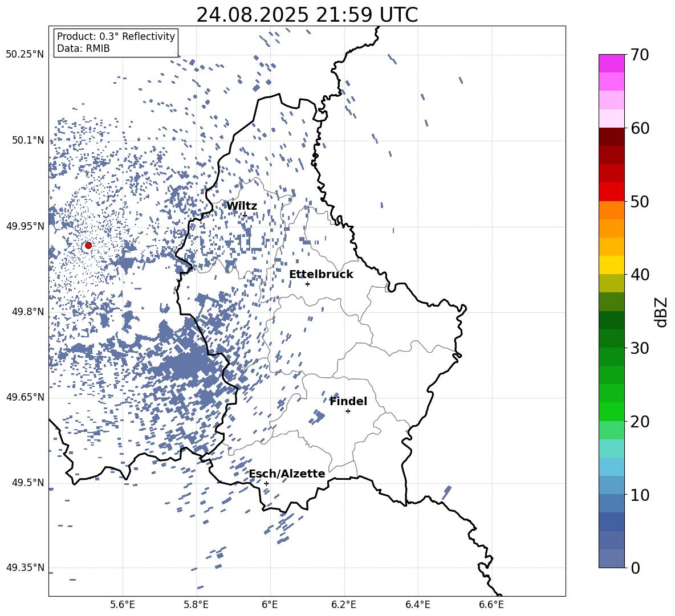
Task: Pick the turquoise colorbar segment below 20
Action: pos(612,448)
